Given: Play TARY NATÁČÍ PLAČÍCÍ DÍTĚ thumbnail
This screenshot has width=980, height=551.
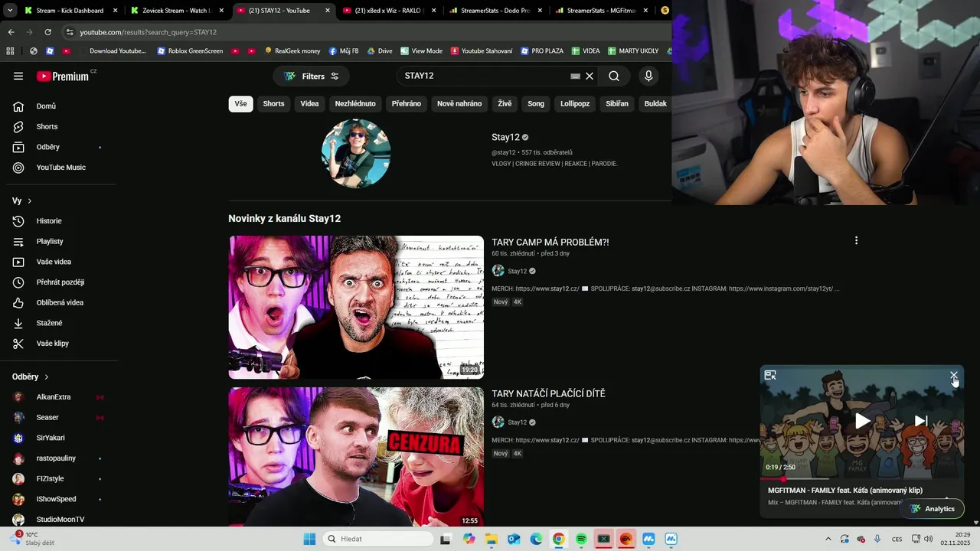Looking at the screenshot, I should pos(356,457).
